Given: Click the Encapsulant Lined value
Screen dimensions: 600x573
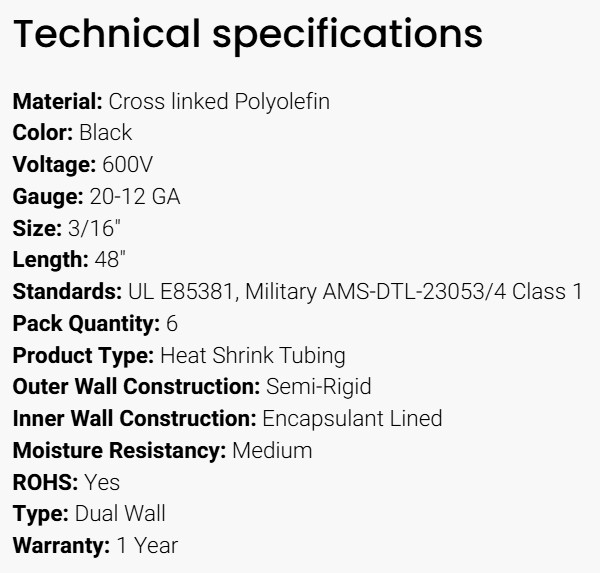Looking at the screenshot, I should pyautogui.click(x=352, y=419).
